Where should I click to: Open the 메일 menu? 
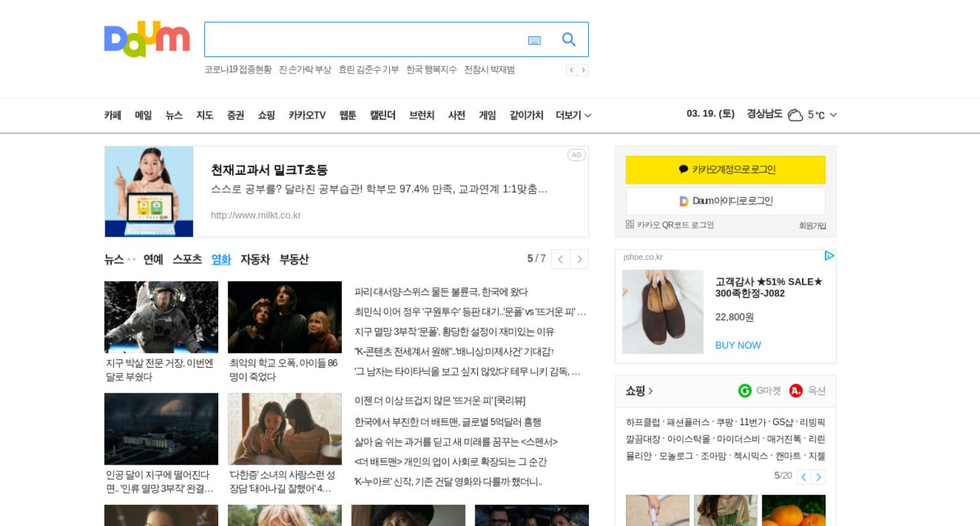point(144,116)
